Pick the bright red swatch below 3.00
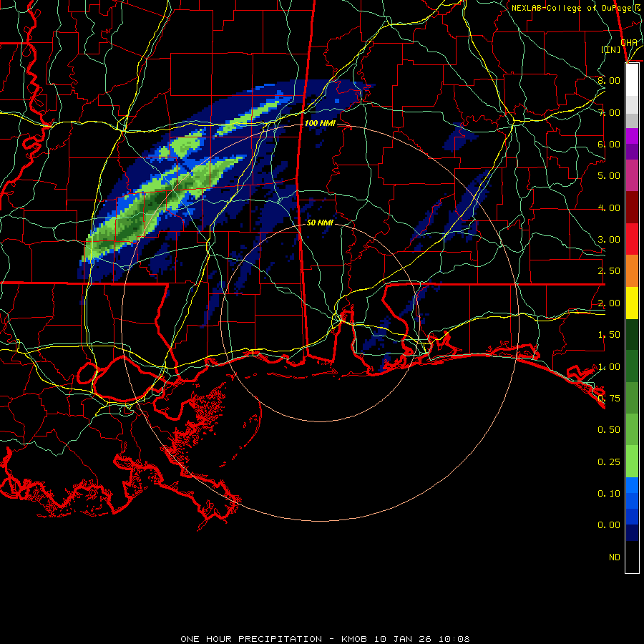 (632, 239)
